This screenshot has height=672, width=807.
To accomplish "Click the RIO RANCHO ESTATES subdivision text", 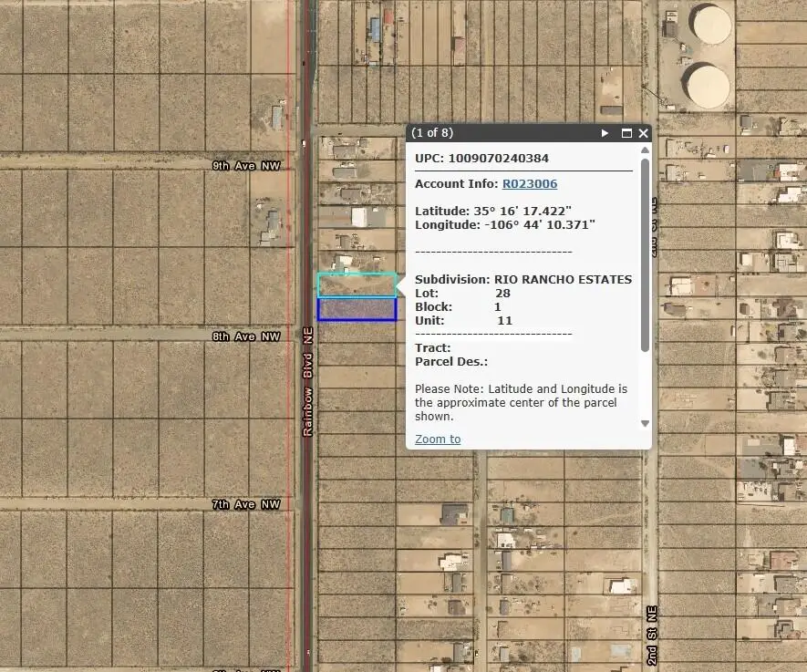I will coord(563,279).
